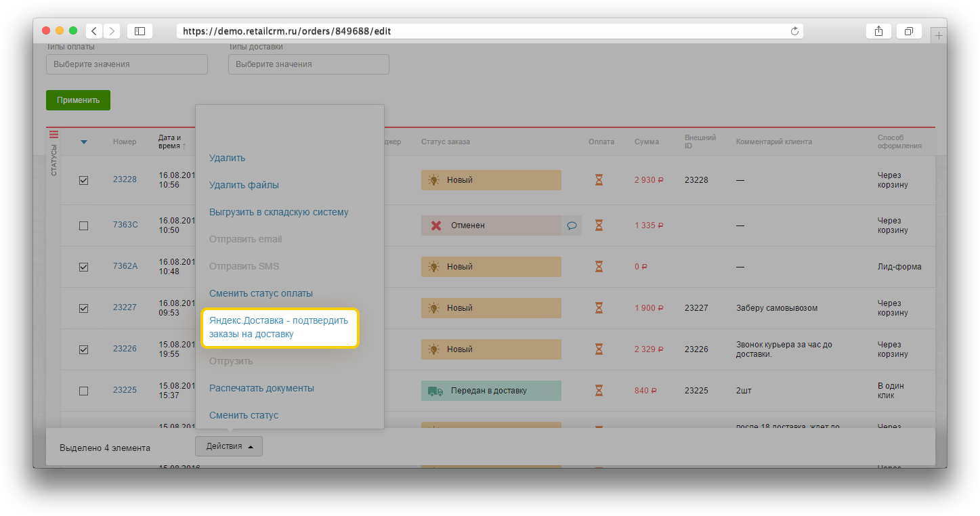980x516 pixels.
Task: Click the Сумма column header
Action: 647,142
